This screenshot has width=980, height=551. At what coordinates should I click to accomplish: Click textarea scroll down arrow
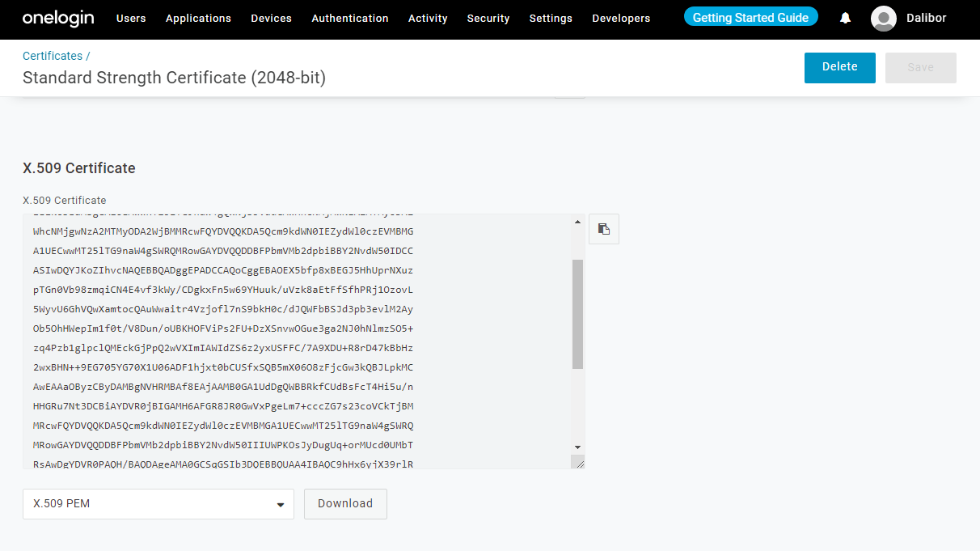(577, 447)
